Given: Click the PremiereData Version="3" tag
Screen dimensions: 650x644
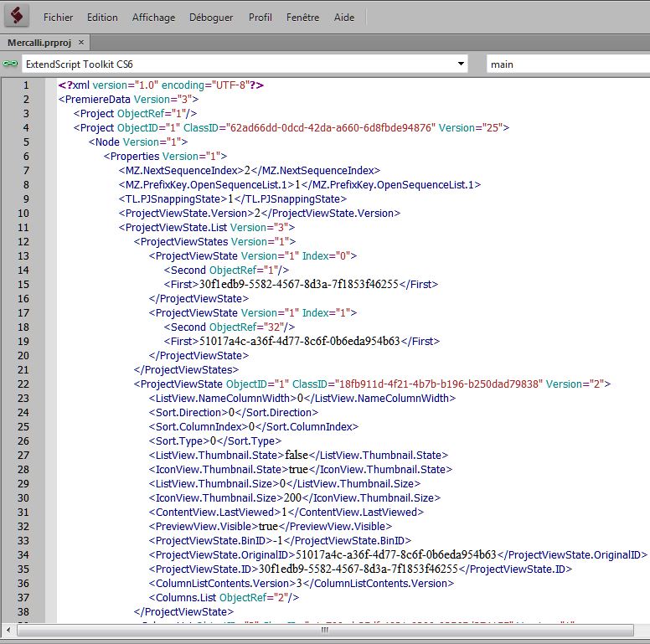Looking at the screenshot, I should [x=128, y=100].
